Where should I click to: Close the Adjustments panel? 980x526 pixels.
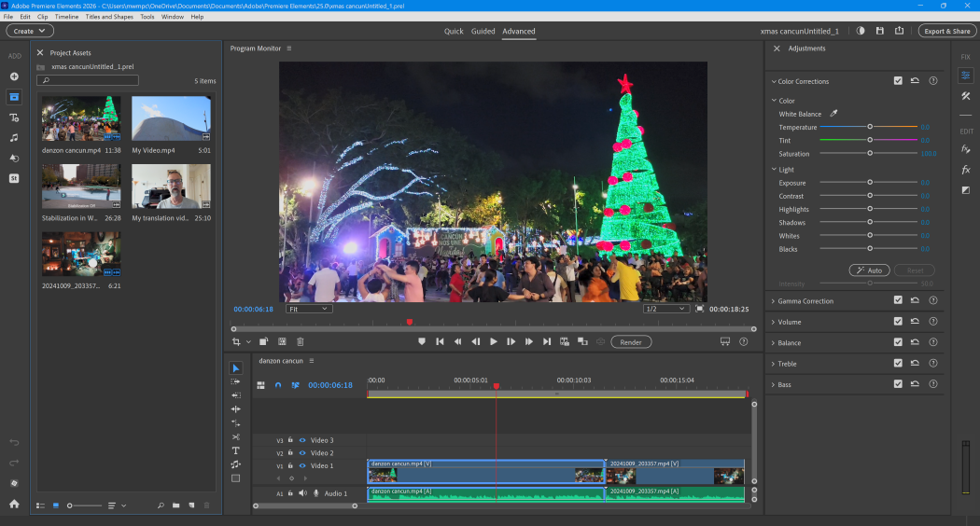777,48
